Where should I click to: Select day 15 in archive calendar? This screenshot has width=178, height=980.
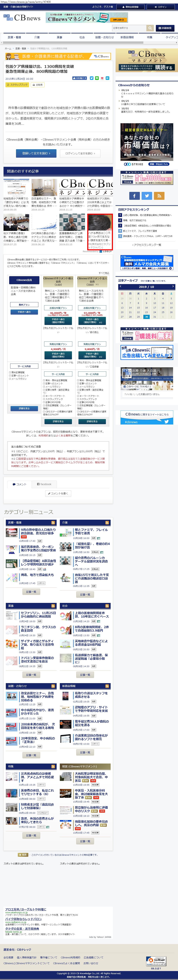pyautogui.click(x=138, y=307)
